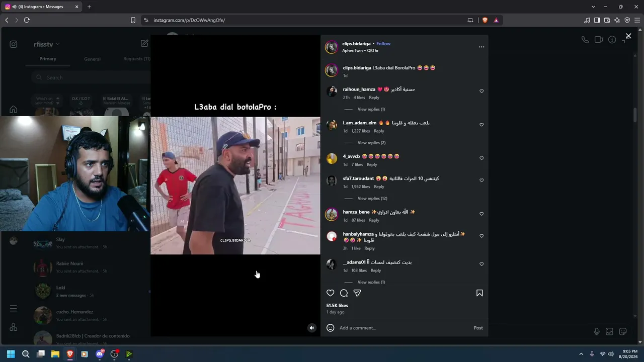Image resolution: width=644 pixels, height=362 pixels.
Task: Reply to hamza_bene's comment
Action: (374, 220)
